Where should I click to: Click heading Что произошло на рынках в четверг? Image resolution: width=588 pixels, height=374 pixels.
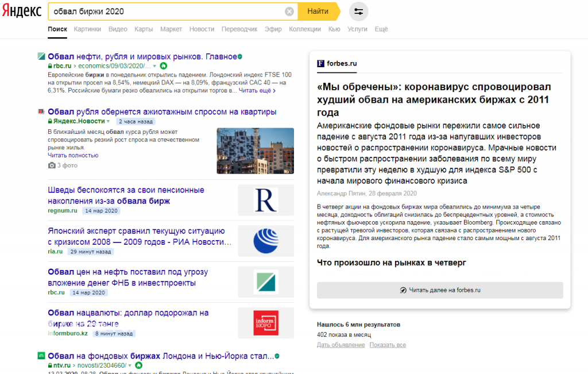[392, 263]
